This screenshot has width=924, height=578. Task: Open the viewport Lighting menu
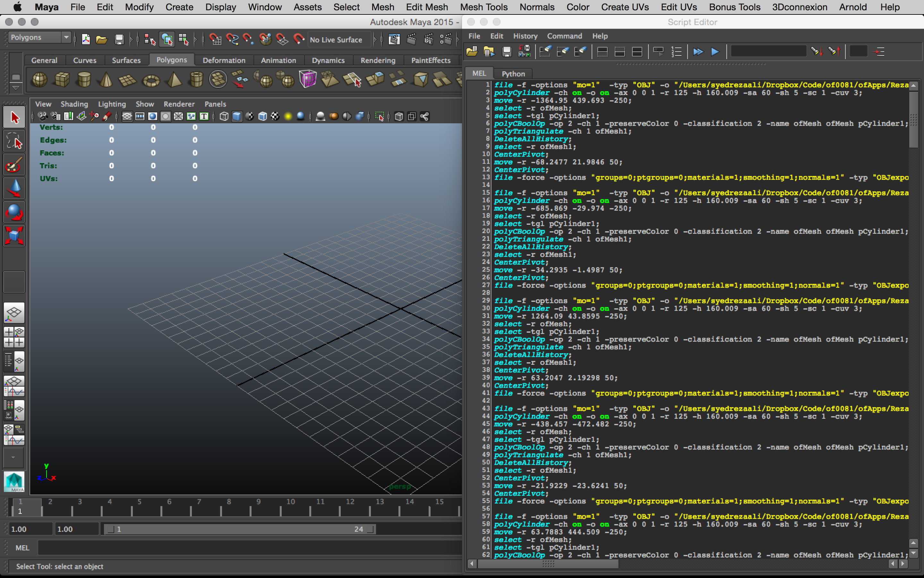coord(112,104)
